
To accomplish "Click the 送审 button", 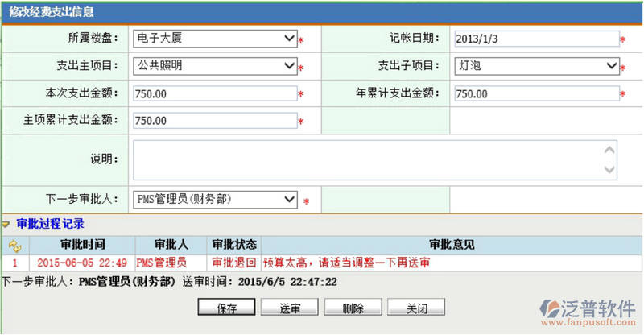I will [x=290, y=308].
